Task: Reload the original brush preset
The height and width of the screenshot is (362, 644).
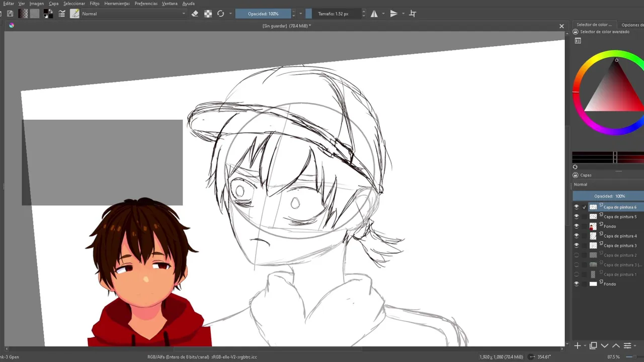Action: pyautogui.click(x=220, y=14)
